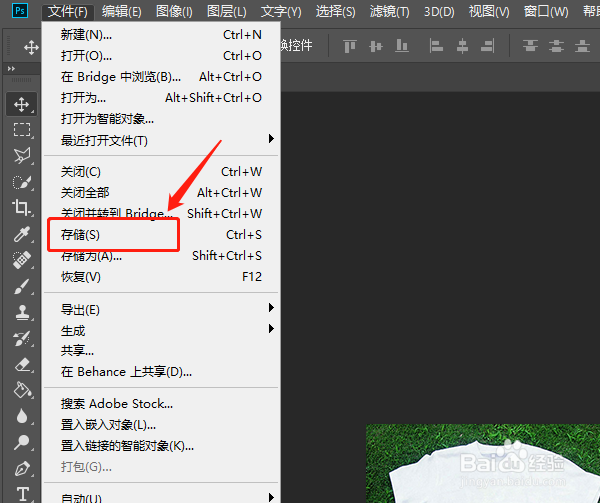Click align right edges icon

tap(488, 46)
